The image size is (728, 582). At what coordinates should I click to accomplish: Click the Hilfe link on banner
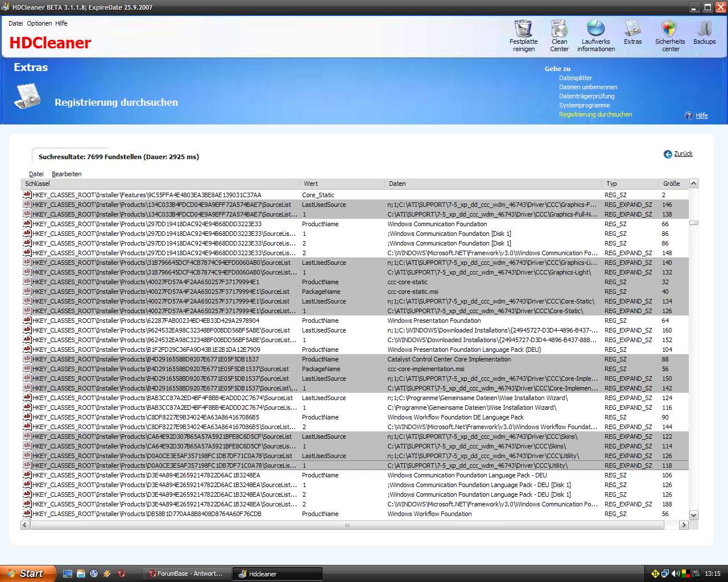[x=702, y=115]
